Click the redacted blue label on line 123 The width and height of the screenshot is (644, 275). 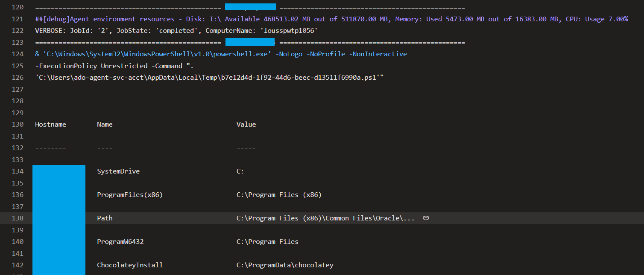(250, 42)
